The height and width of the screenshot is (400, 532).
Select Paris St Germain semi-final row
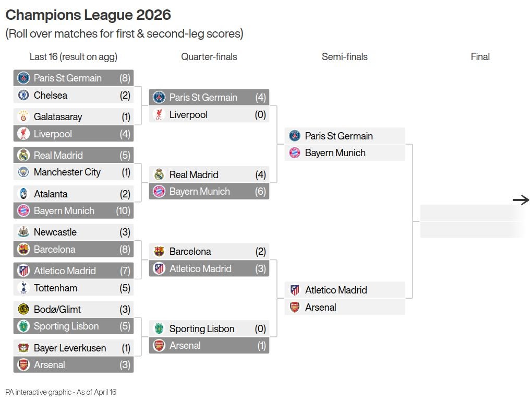[344, 136]
